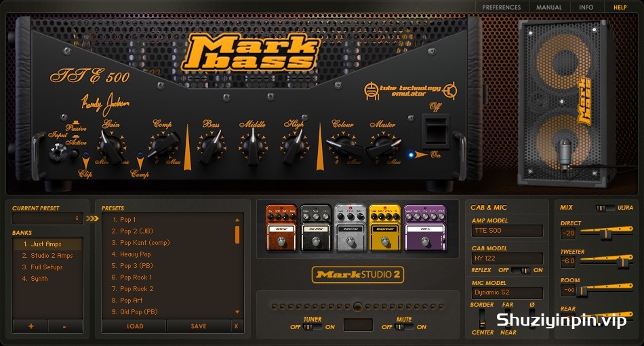The height and width of the screenshot is (346, 644).
Task: Open the Amp Model selector showing TTE 500
Action: 507,231
